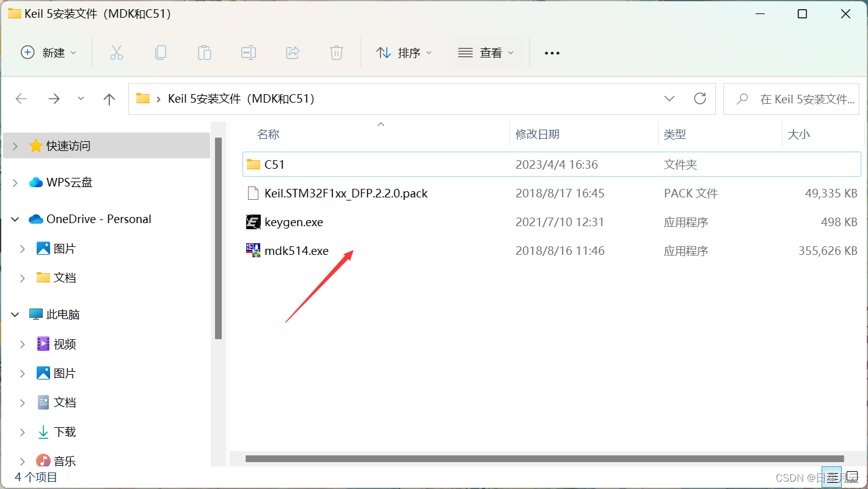This screenshot has width=868, height=489.
Task: Click the 下载 download arrow icon
Action: click(43, 432)
